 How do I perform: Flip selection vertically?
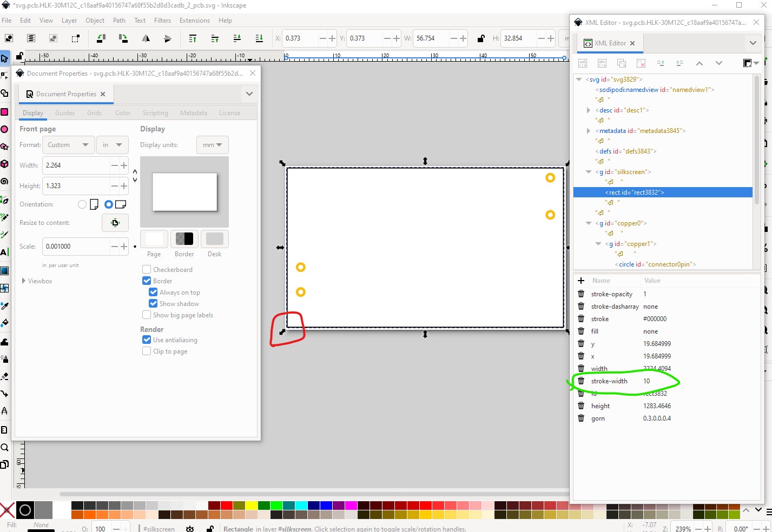[168, 38]
